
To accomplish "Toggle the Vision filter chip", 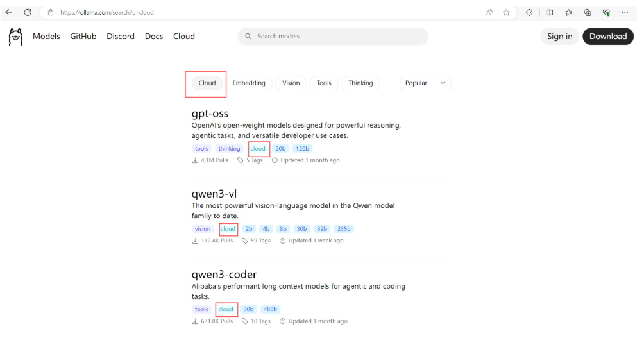I will click(291, 83).
